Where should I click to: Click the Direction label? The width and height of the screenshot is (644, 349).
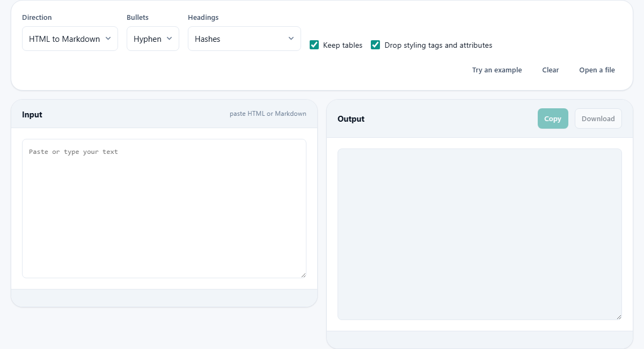click(37, 18)
